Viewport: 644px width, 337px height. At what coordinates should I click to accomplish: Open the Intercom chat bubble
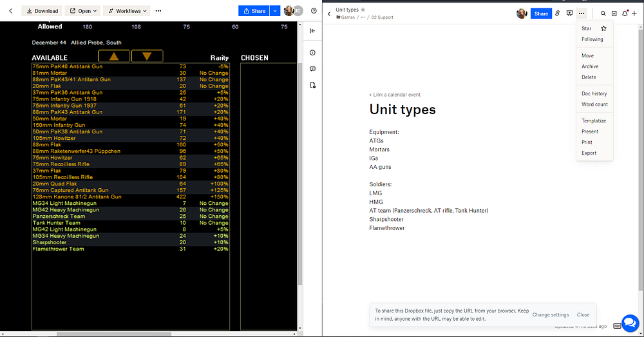pyautogui.click(x=629, y=323)
